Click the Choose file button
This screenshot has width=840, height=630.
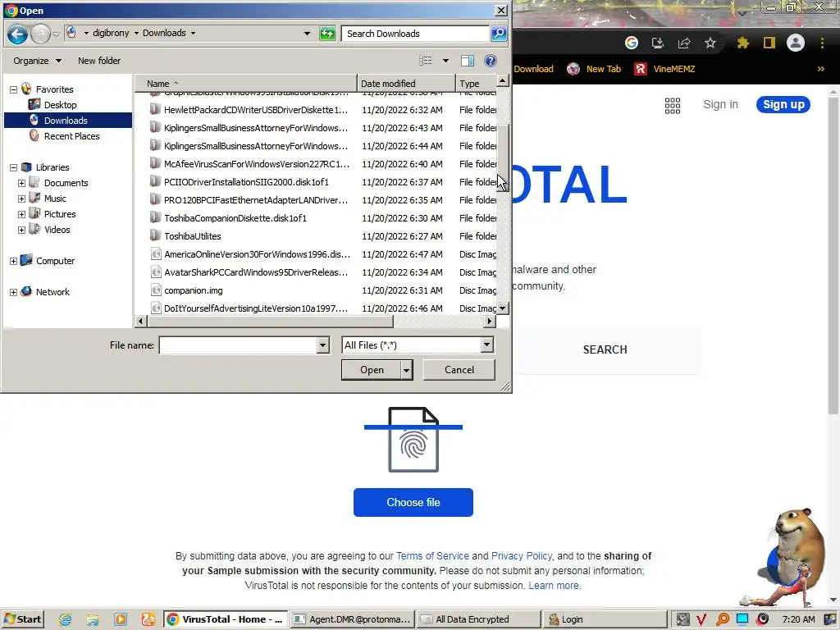(x=413, y=503)
